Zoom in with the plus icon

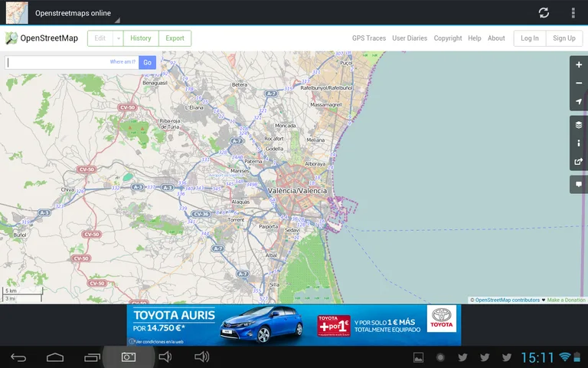[x=579, y=64]
